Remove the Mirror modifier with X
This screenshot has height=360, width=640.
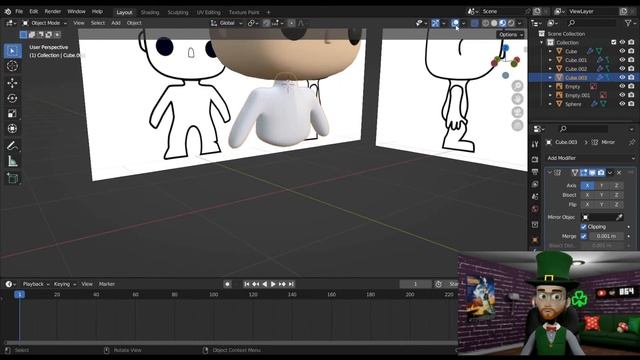tap(619, 173)
